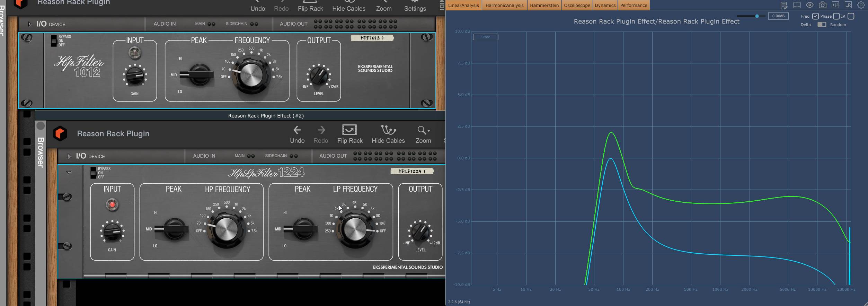The image size is (868, 306).
Task: Open analyzer settings gear icon
Action: tap(861, 5)
